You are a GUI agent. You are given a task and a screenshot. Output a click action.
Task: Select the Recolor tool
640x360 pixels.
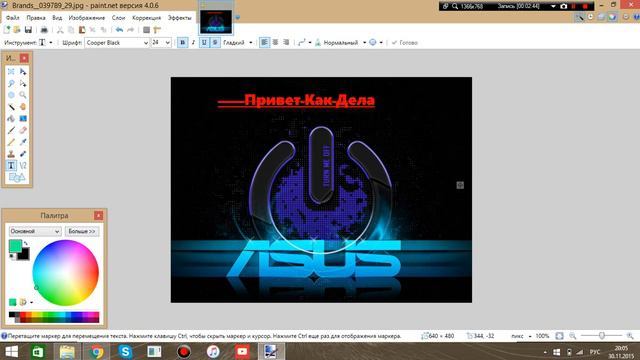(x=23, y=154)
